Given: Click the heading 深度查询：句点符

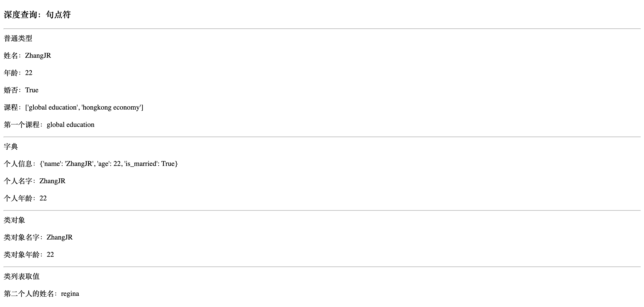Looking at the screenshot, I should click(37, 15).
